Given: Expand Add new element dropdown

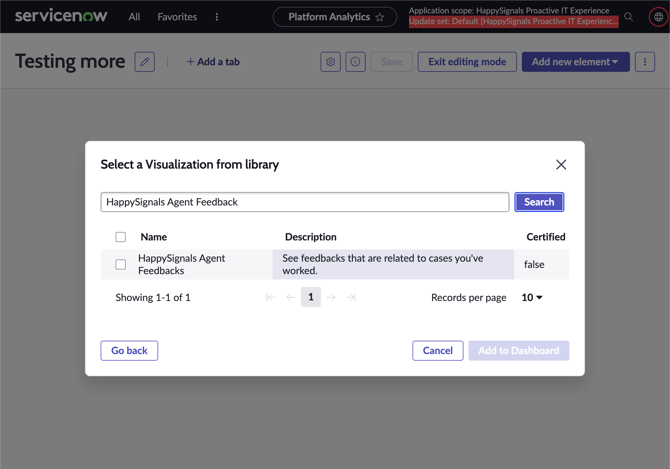Looking at the screenshot, I should pos(575,62).
